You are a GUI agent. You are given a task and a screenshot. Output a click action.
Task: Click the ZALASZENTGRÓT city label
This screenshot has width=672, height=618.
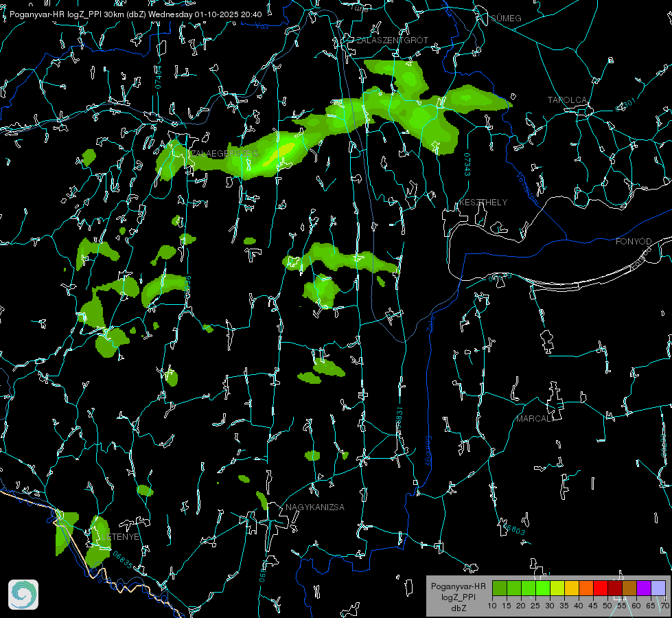[392, 40]
